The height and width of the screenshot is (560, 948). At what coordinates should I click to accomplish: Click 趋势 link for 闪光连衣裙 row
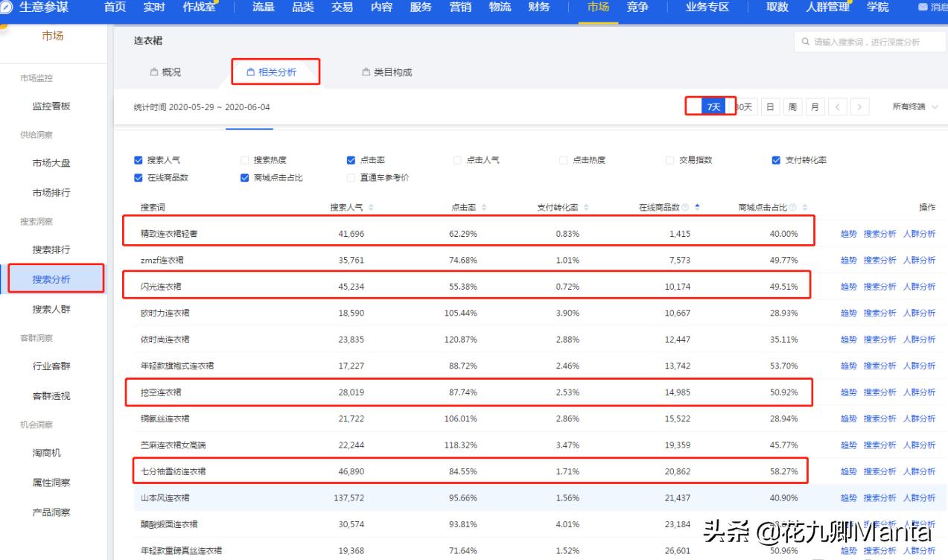point(848,287)
